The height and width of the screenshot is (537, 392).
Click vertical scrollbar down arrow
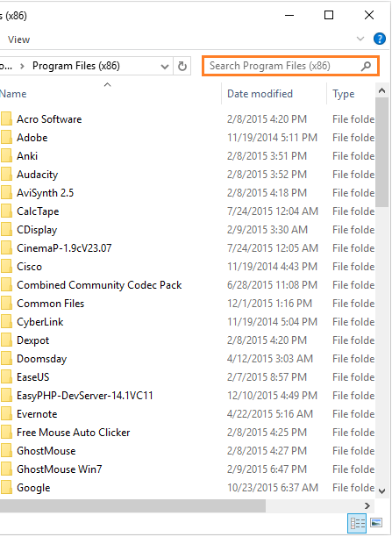[382, 491]
